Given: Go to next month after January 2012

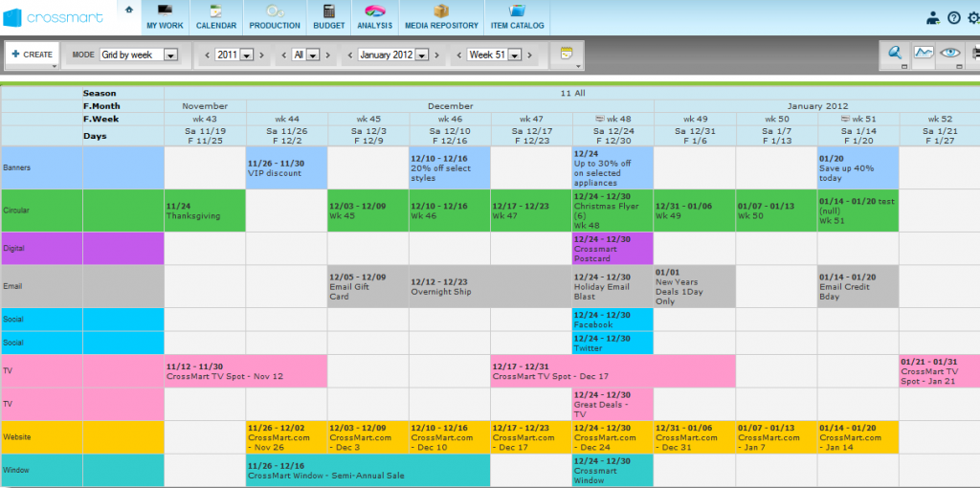Looking at the screenshot, I should click(436, 55).
